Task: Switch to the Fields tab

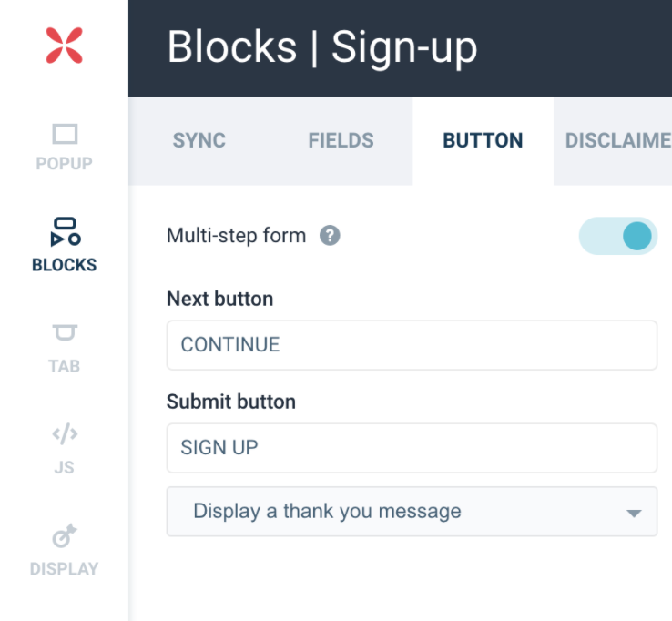Action: 341,141
